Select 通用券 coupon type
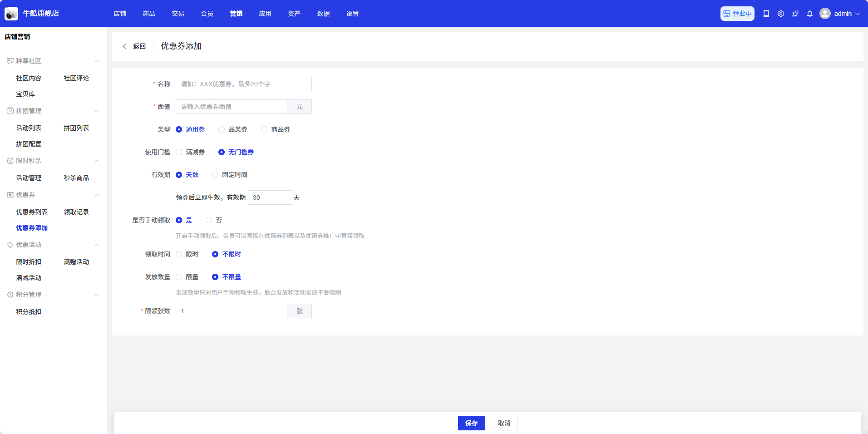 tap(190, 129)
